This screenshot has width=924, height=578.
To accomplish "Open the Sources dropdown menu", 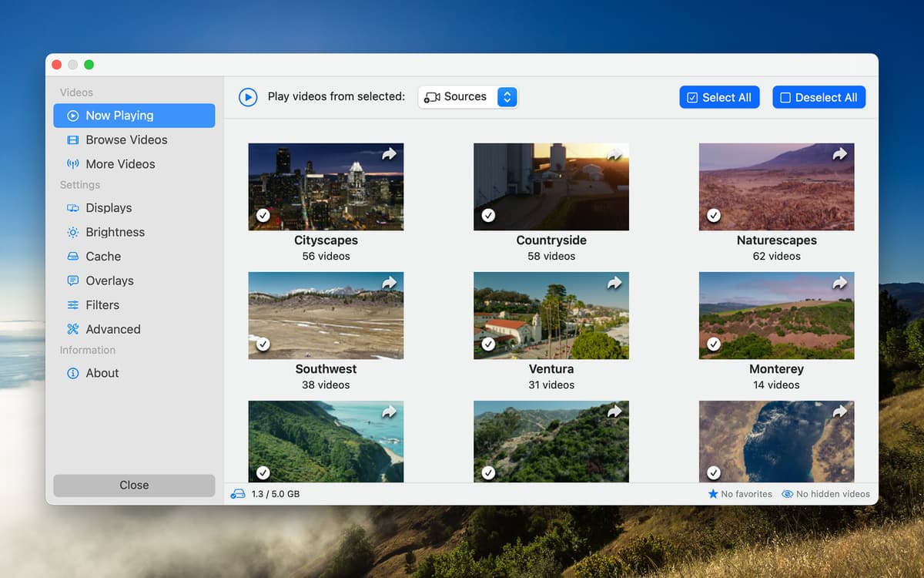I will 458,97.
